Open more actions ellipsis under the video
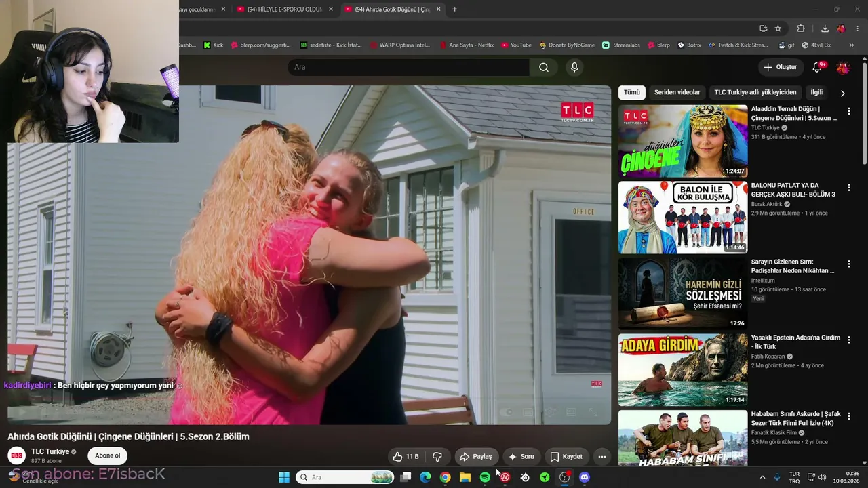 click(x=601, y=457)
